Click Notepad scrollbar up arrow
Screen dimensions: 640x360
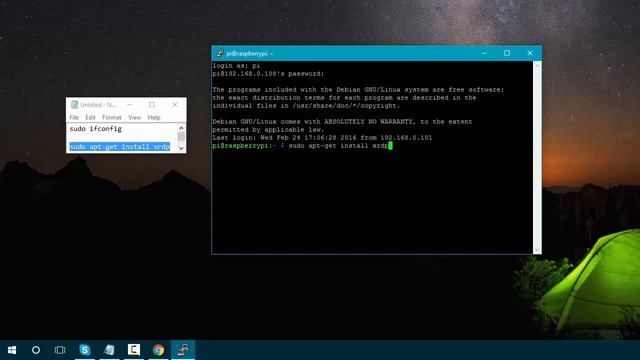[x=181, y=128]
